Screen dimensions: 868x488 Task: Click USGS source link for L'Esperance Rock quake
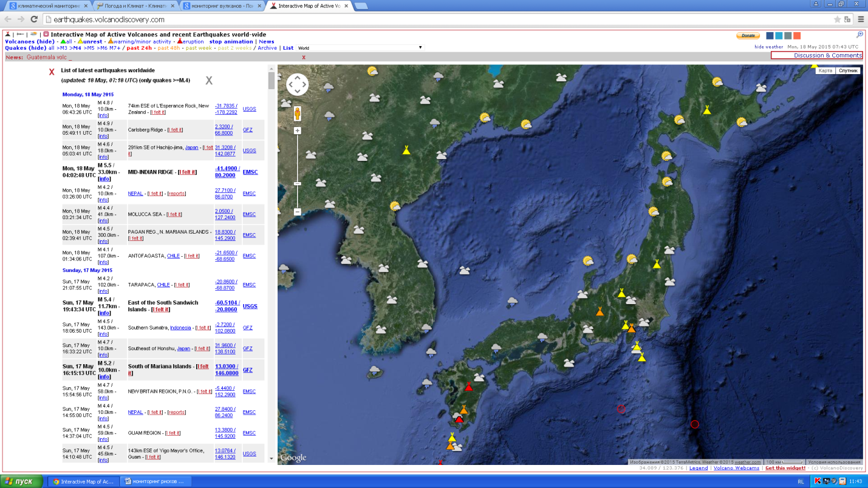249,109
